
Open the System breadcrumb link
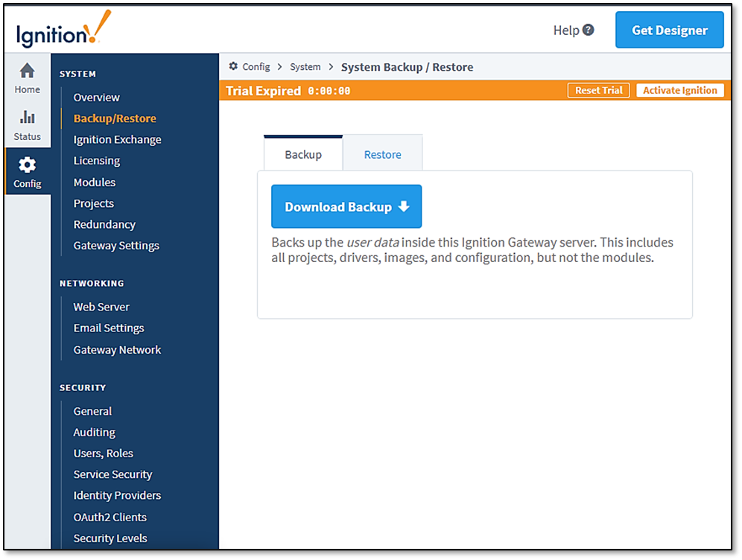coord(305,67)
